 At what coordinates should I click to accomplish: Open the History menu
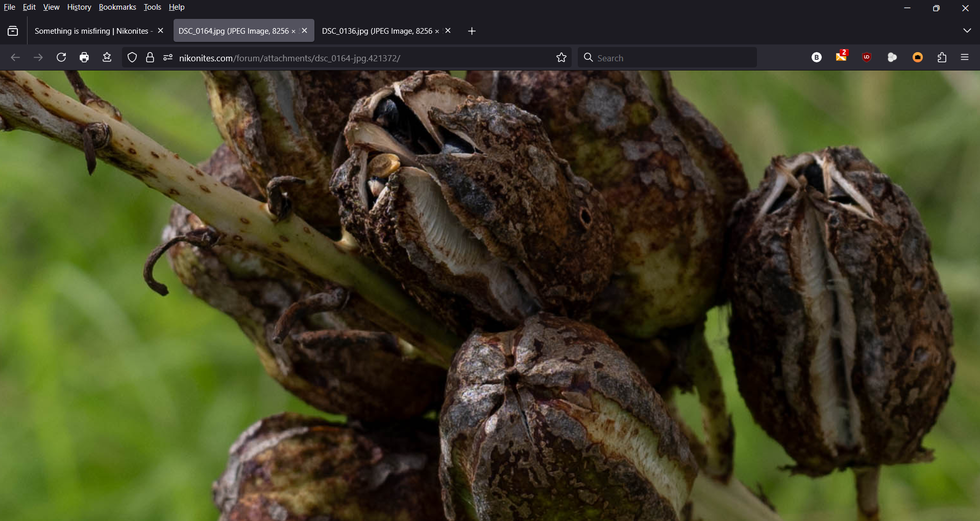coord(79,7)
